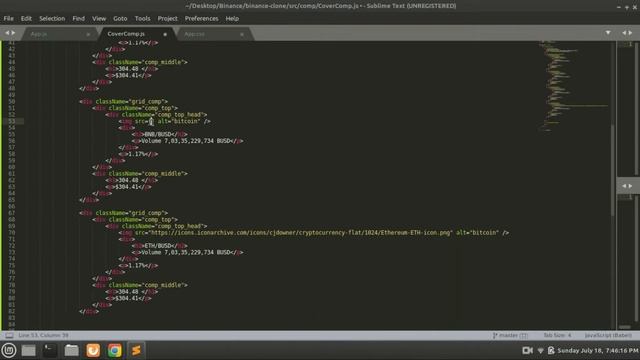Click the unsaved dot on CoverComp.js tab

[x=165, y=34]
